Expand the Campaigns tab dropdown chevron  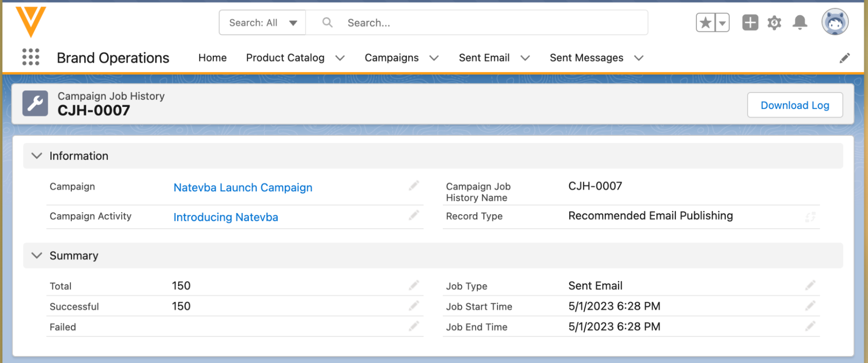434,58
